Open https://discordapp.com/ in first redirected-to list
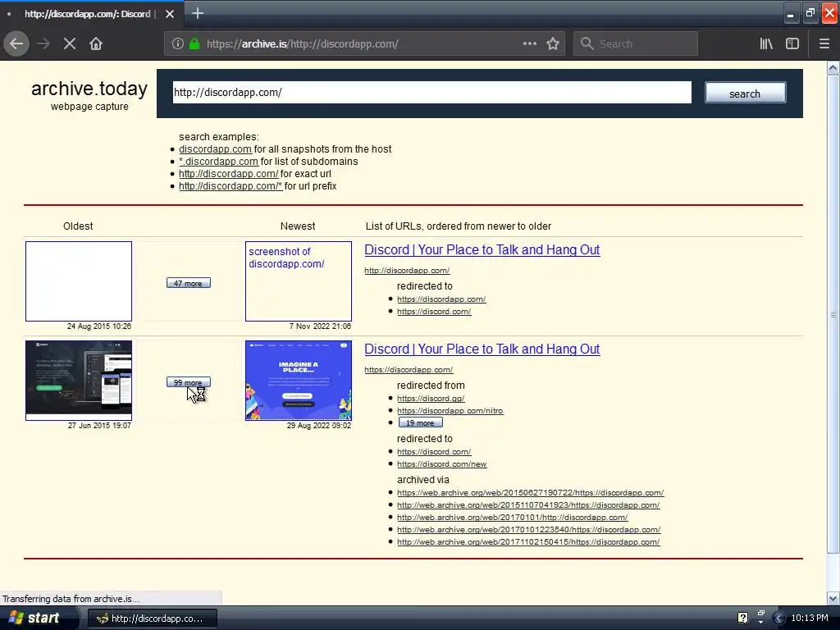This screenshot has width=840, height=630. (441, 299)
